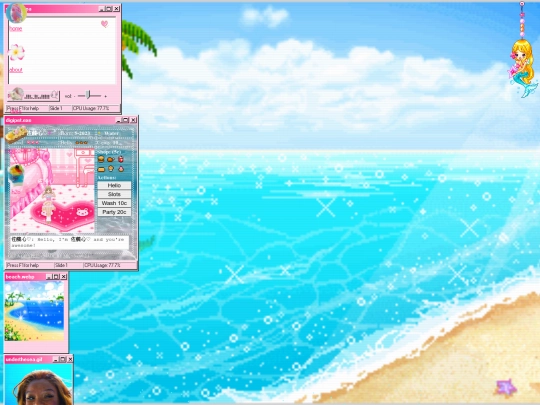540x405 pixels.
Task: Click the 'CPU Usage: 77.7%' status in the digipet window
Action: coord(110,266)
